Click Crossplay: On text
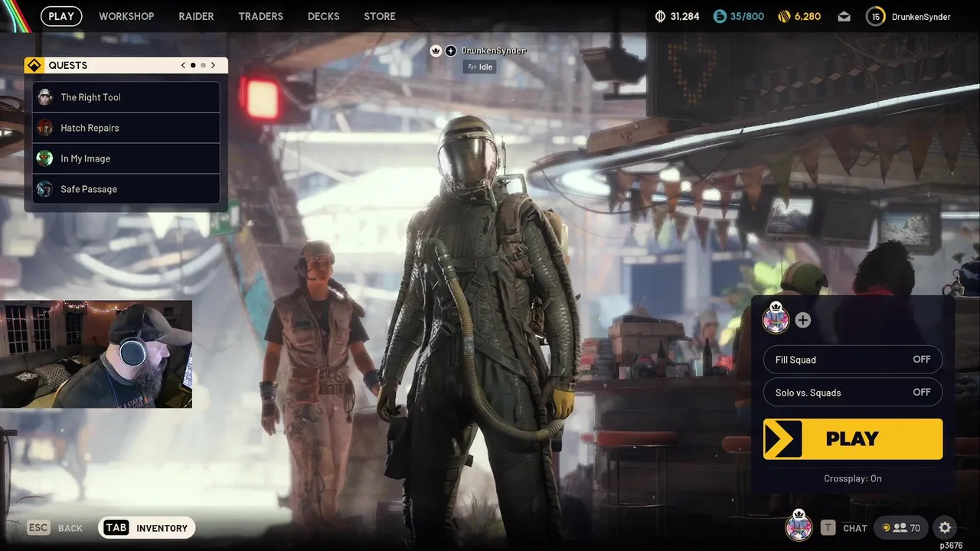The height and width of the screenshot is (551, 980). click(853, 478)
